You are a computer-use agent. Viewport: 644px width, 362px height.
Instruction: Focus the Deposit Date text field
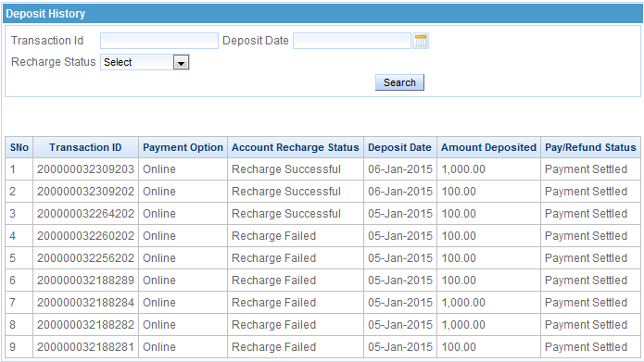coord(352,41)
